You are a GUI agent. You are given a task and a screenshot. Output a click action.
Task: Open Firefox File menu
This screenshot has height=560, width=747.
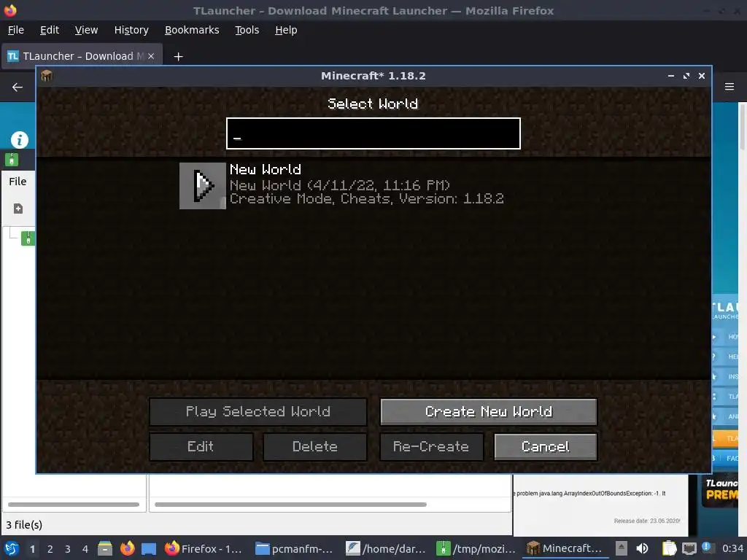point(16,30)
